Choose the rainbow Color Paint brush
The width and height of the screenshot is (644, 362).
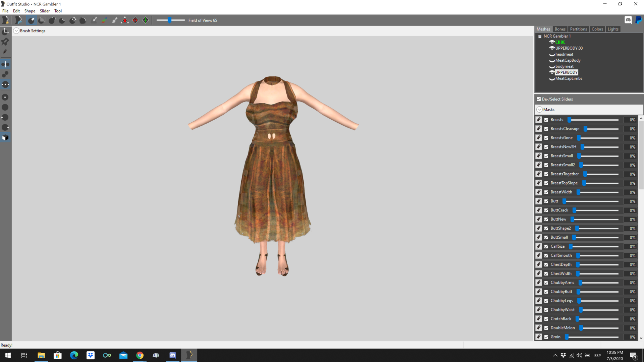point(104,20)
